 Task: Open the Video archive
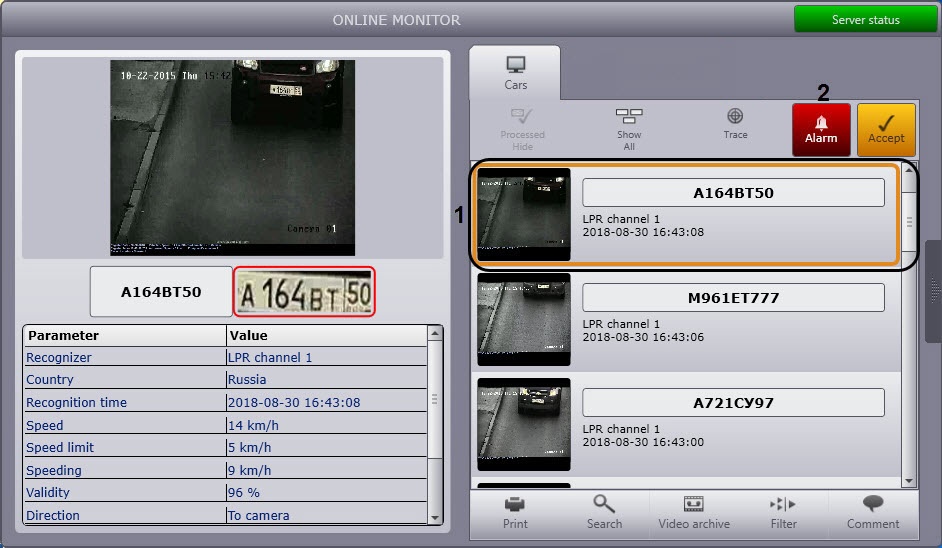(x=694, y=513)
